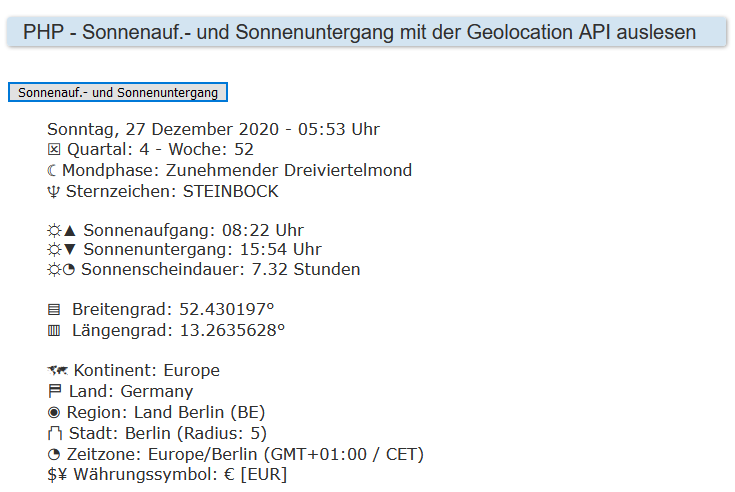This screenshot has height=492, width=735.
Task: Click the clock icon beside Zeitzone
Action: [x=54, y=455]
